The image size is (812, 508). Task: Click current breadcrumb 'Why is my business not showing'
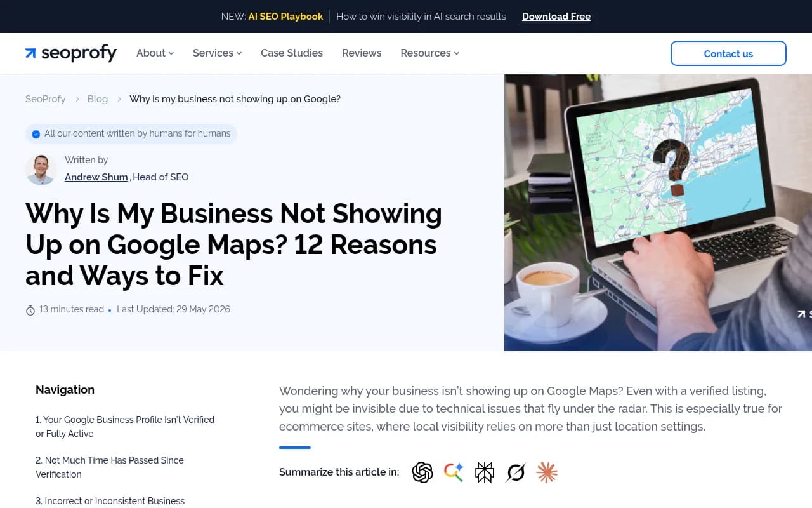[235, 99]
